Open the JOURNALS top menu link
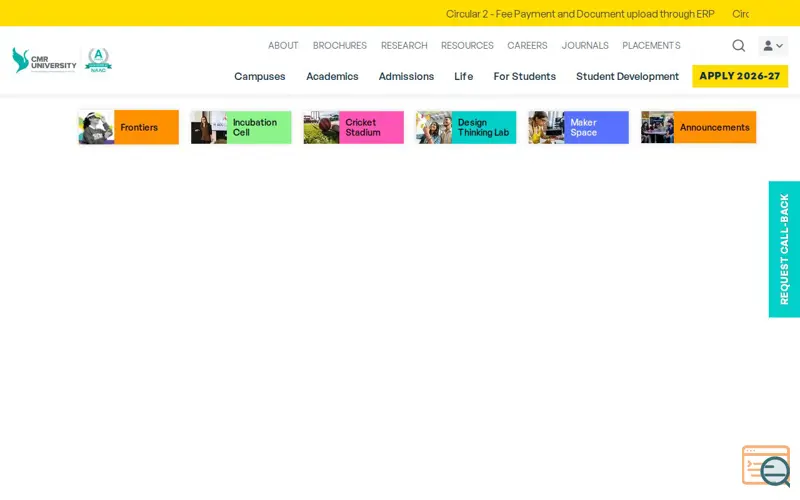This screenshot has width=800, height=500. point(585,45)
